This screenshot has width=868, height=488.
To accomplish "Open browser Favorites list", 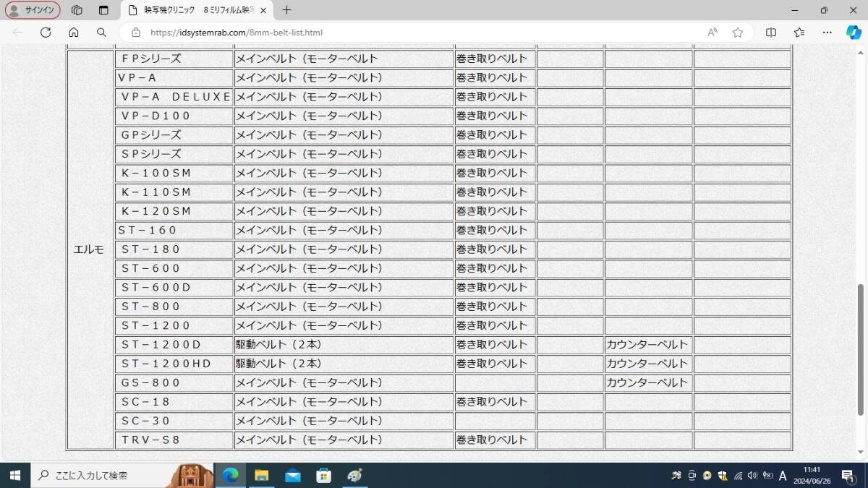I will click(x=797, y=33).
